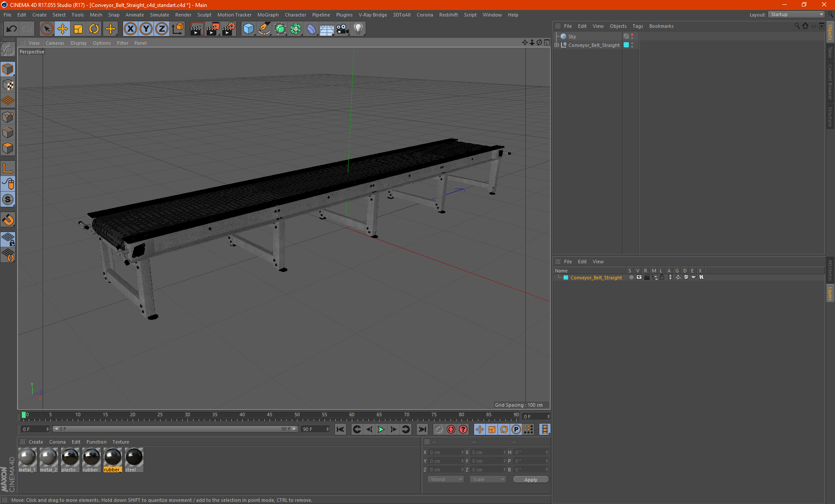Screen dimensions: 835x504
Task: Open the V-Ray Bridge menu
Action: pos(373,15)
